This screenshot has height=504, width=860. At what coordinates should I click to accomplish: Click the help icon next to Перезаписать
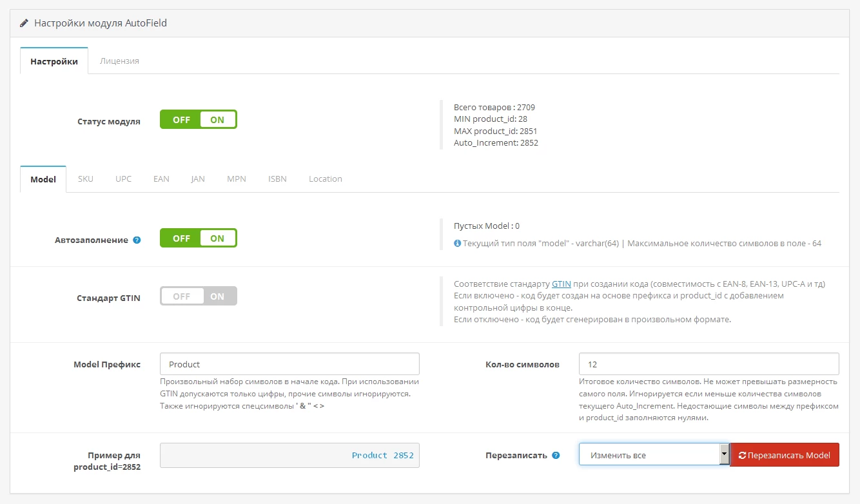(x=556, y=455)
